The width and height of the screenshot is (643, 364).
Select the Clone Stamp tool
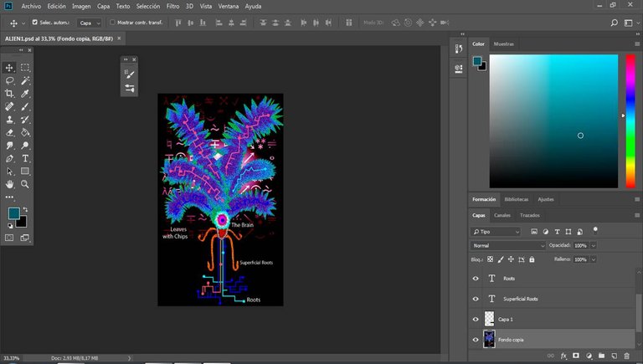tap(9, 120)
